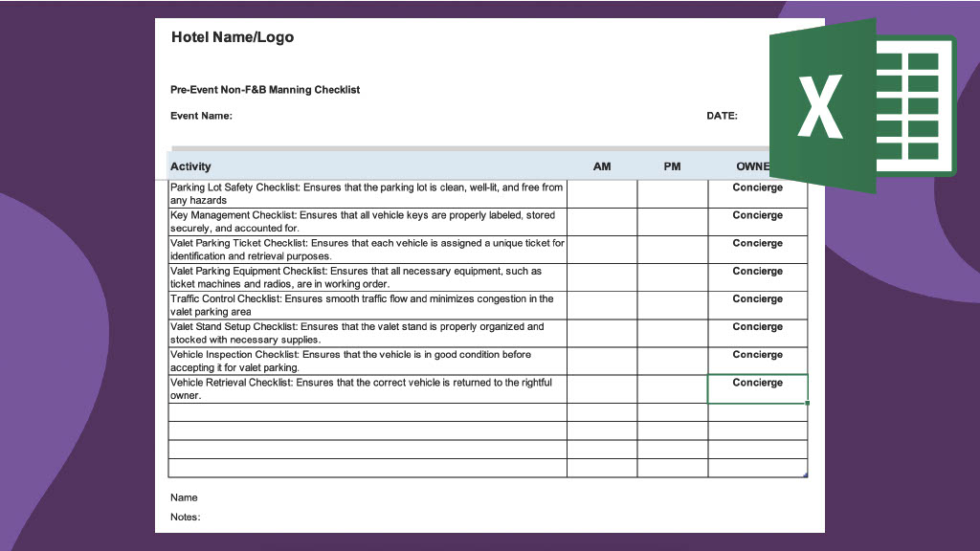Viewport: 980px width, 551px height.
Task: Click the 'Notes:' label below table
Action: [185, 518]
